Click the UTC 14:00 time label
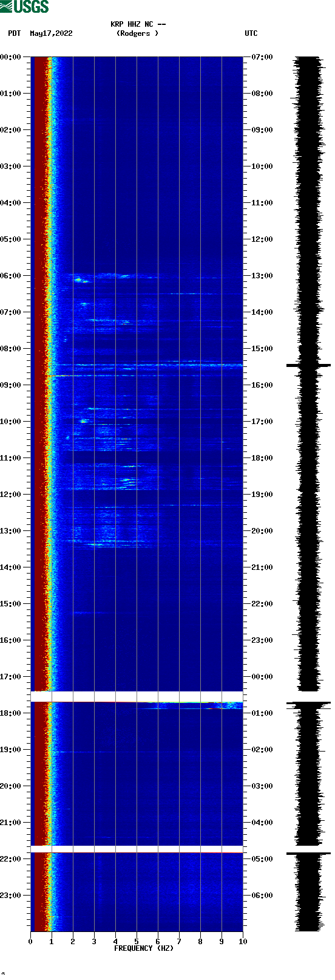The height and width of the screenshot is (980, 335). 262,312
